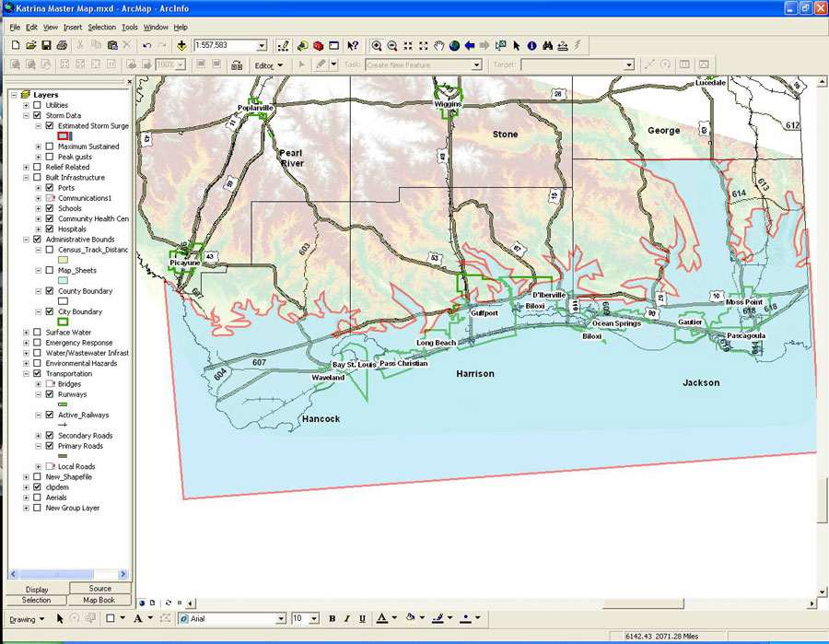Click Fixed Zoom In icon

(x=408, y=46)
